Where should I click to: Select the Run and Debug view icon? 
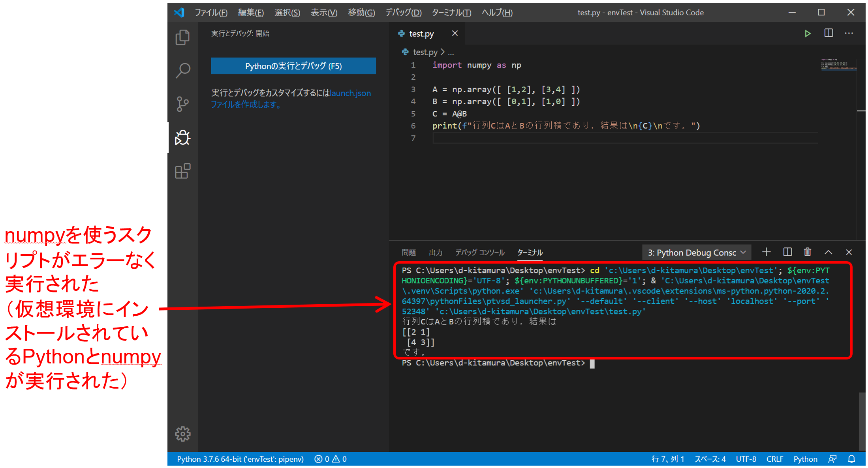[182, 137]
